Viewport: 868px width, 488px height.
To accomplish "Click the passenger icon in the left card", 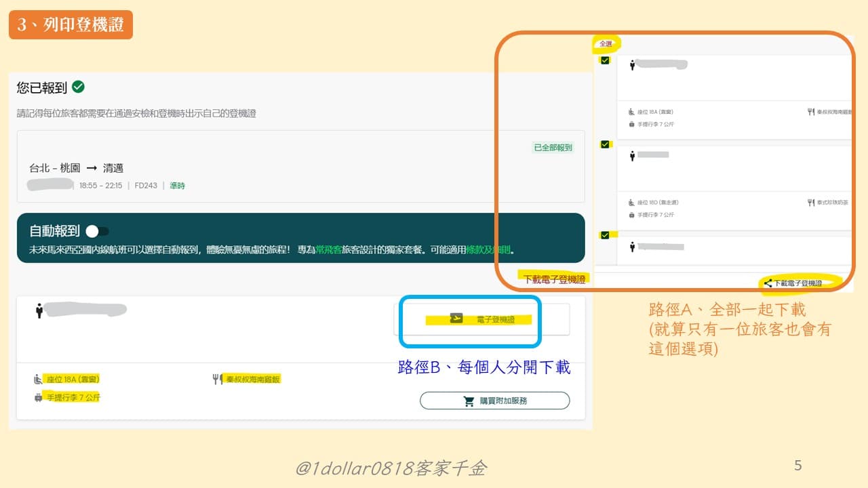I will tap(39, 310).
